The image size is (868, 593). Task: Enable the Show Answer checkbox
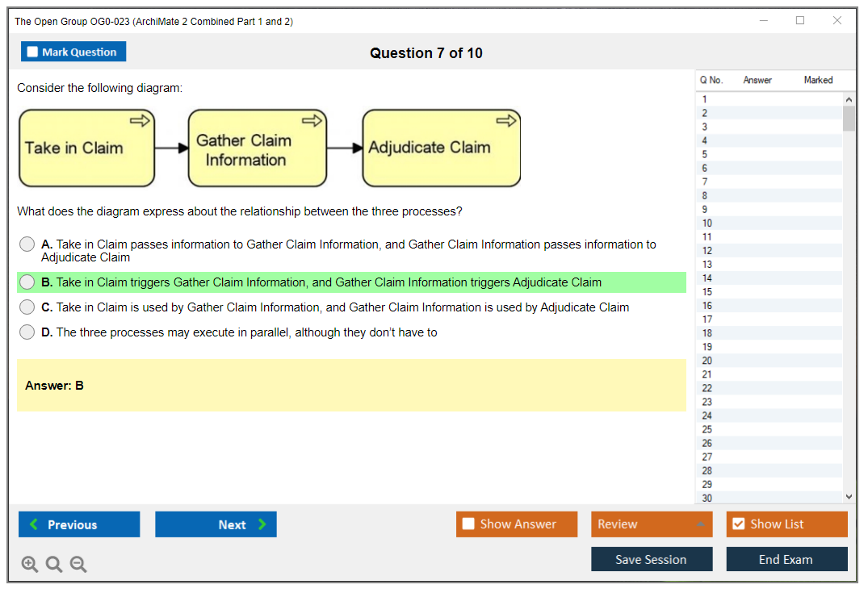point(469,524)
